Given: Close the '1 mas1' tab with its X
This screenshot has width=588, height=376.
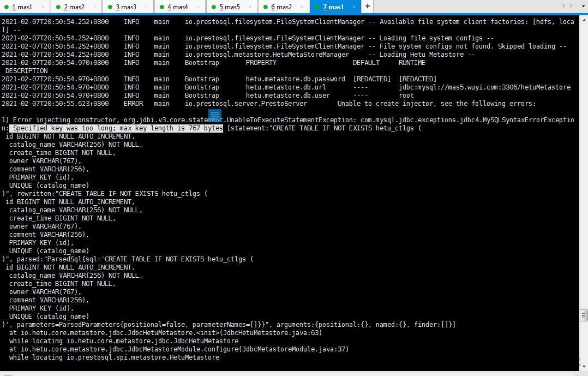Looking at the screenshot, I should (x=43, y=7).
